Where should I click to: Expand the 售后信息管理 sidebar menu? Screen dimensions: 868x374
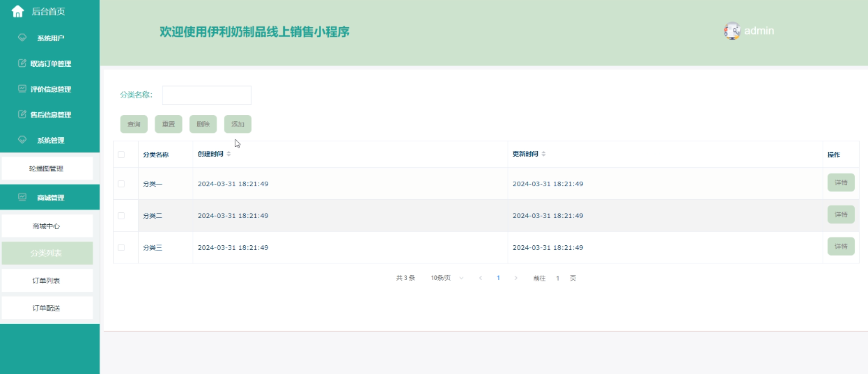50,115
